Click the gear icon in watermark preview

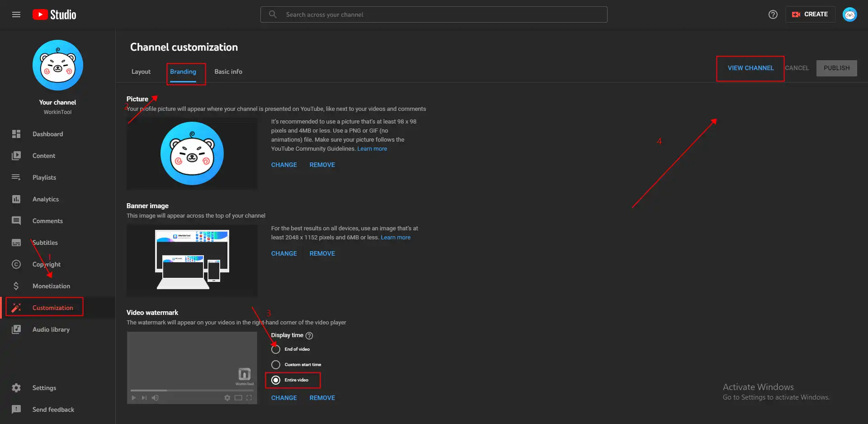227,398
